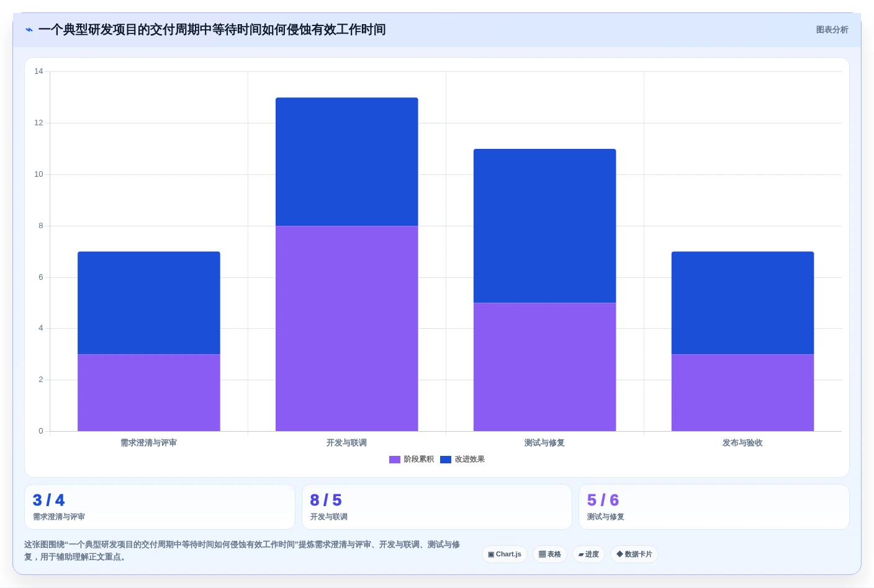Click the 阶段累积 legend label
Viewport: 874px width, 588px height.
(419, 460)
